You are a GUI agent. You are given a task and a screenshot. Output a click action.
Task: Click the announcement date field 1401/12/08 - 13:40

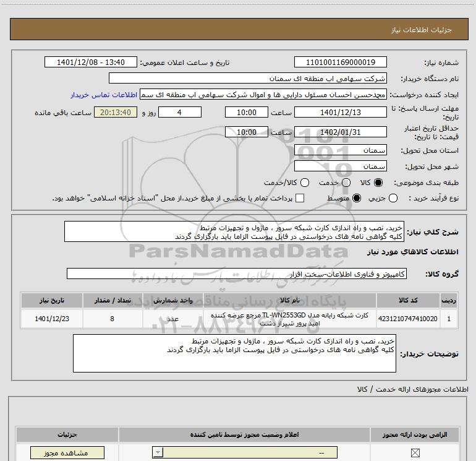click(x=91, y=62)
